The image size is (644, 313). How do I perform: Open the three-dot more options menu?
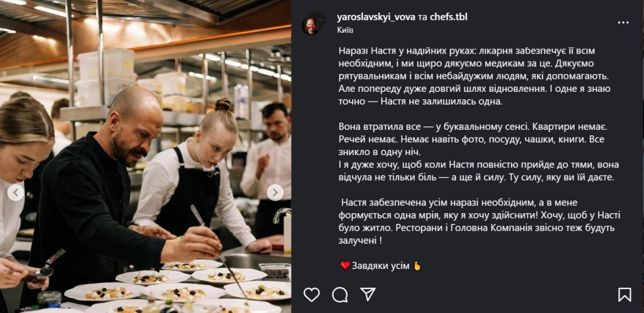tap(623, 23)
